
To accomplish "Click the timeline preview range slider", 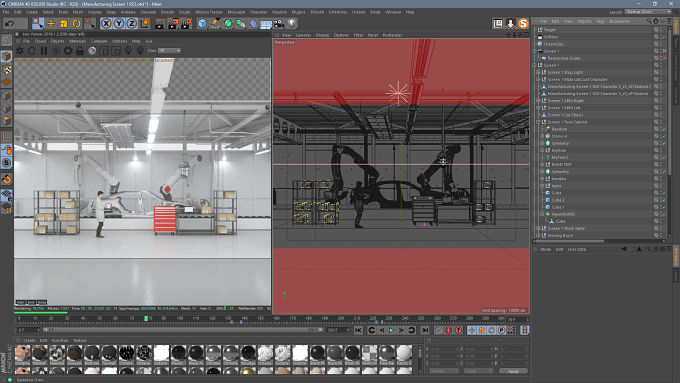I will pos(183,330).
